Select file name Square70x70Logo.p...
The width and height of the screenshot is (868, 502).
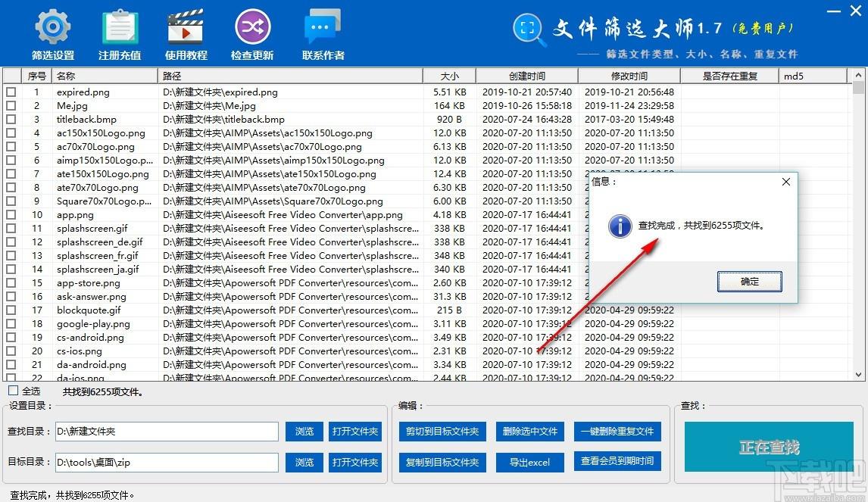pos(104,201)
